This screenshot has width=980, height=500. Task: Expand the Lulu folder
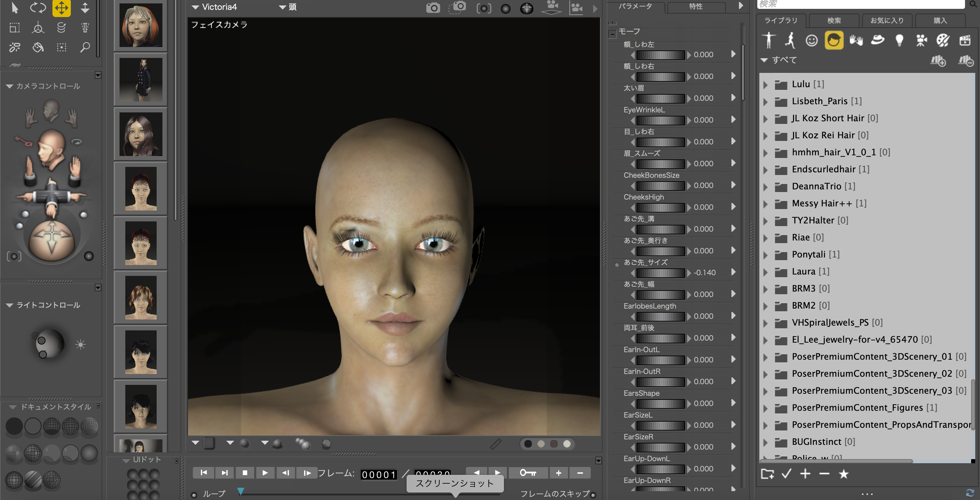point(765,84)
